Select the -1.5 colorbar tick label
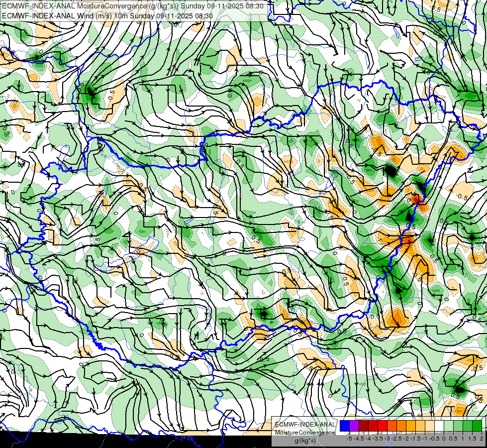This screenshot has width=487, height=448. tap(415, 439)
